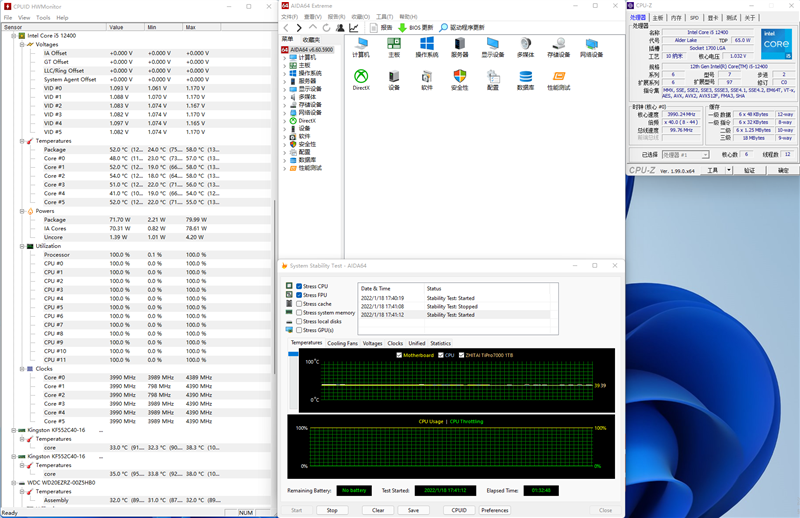This screenshot has width=800, height=518.
Task: Switch to Statistics tab
Action: pos(440,343)
